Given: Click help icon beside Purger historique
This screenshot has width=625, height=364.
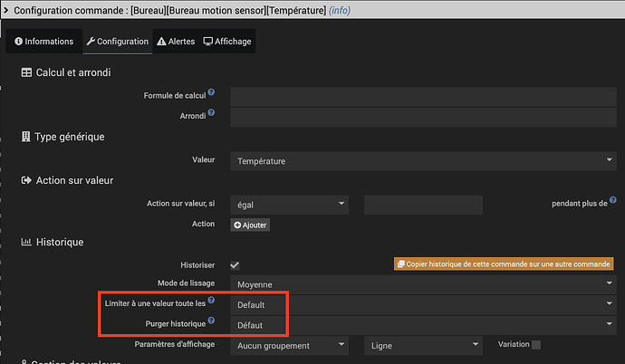Looking at the screenshot, I should pyautogui.click(x=211, y=321).
